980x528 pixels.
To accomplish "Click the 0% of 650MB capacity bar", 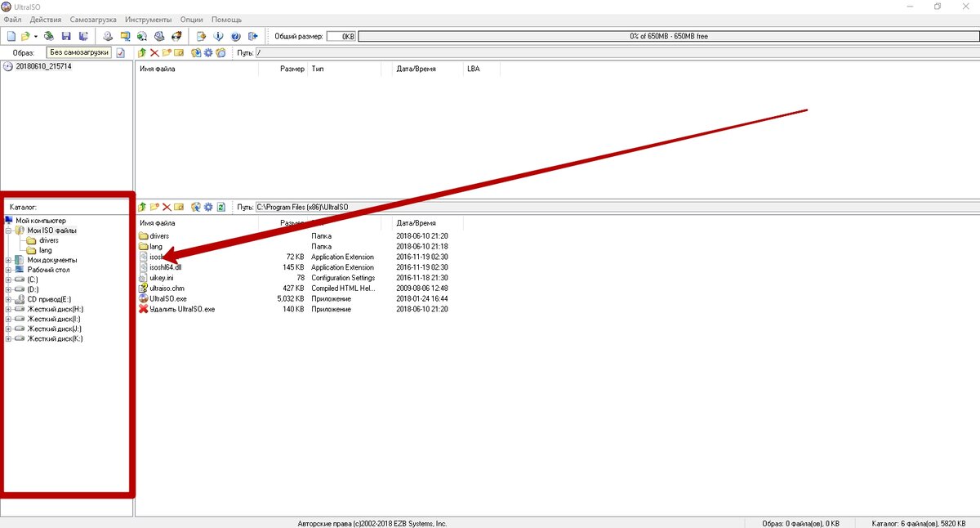I will pyautogui.click(x=668, y=36).
